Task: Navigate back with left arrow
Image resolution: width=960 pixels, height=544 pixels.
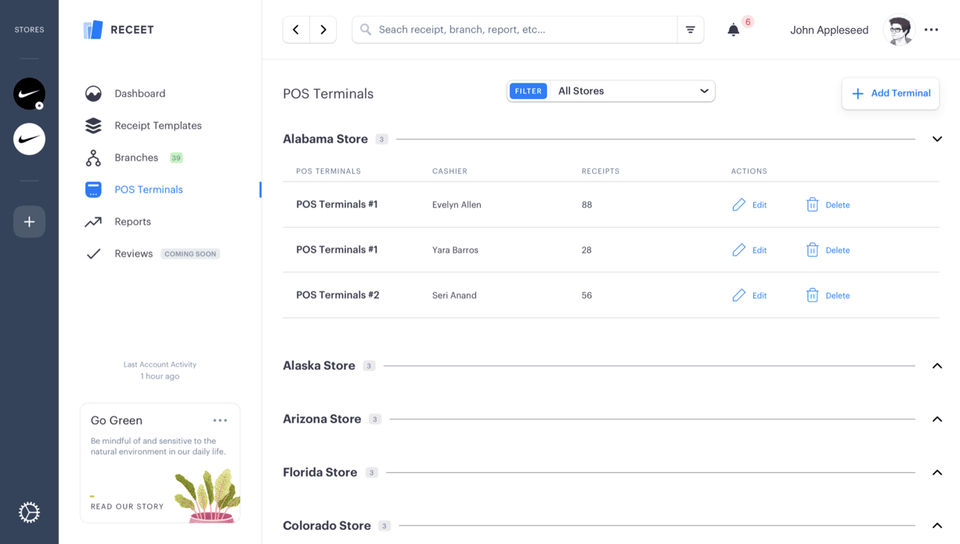Action: (296, 29)
